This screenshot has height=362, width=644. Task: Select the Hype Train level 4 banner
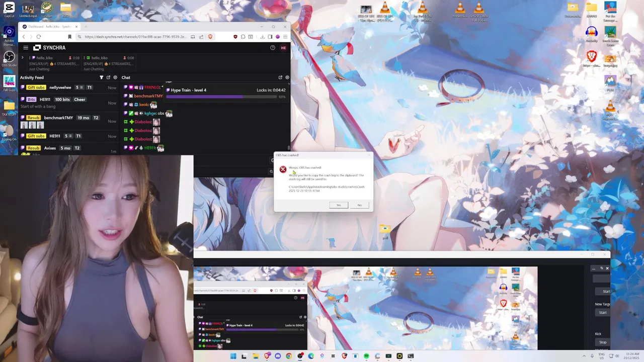[x=225, y=93]
